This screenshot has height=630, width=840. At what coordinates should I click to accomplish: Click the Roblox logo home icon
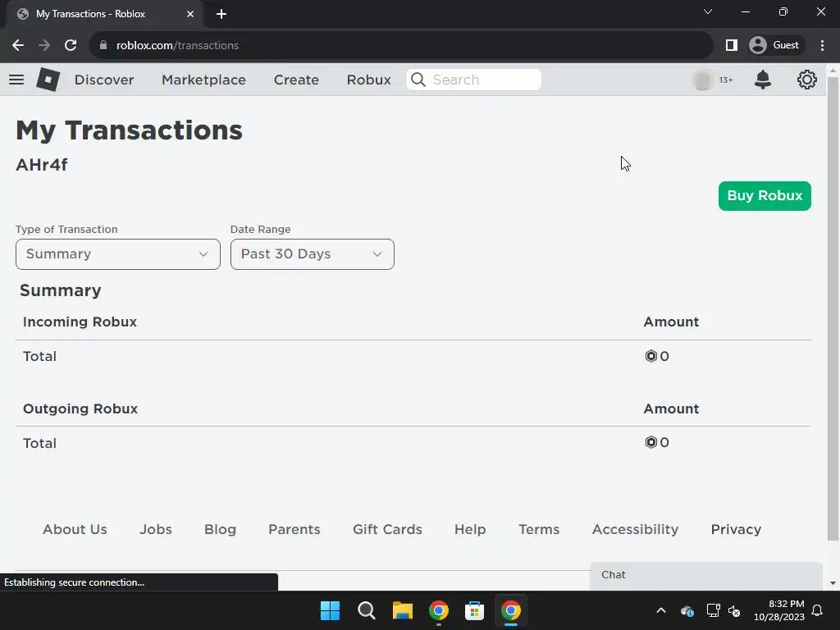[48, 80]
